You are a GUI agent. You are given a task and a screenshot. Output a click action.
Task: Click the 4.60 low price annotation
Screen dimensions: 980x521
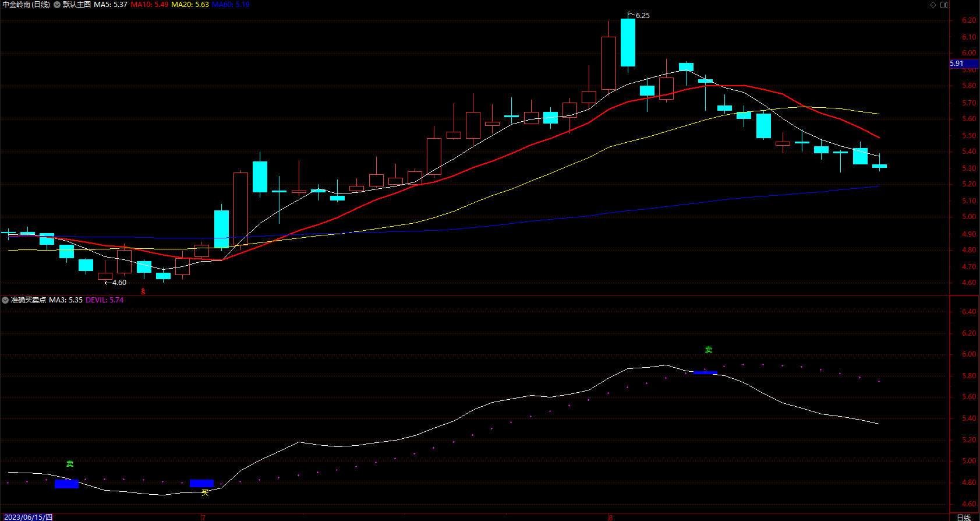pos(119,283)
